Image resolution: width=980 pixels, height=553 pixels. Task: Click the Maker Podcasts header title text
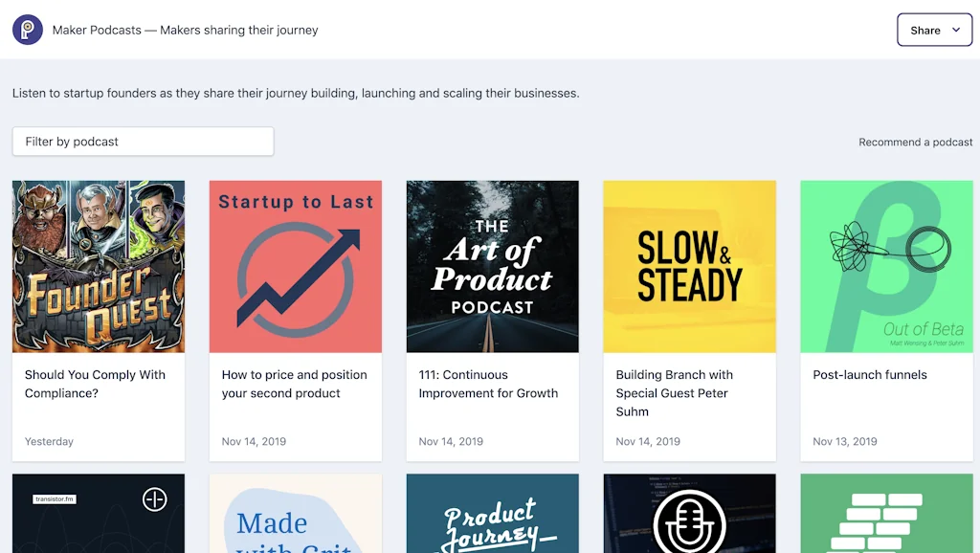coord(186,30)
